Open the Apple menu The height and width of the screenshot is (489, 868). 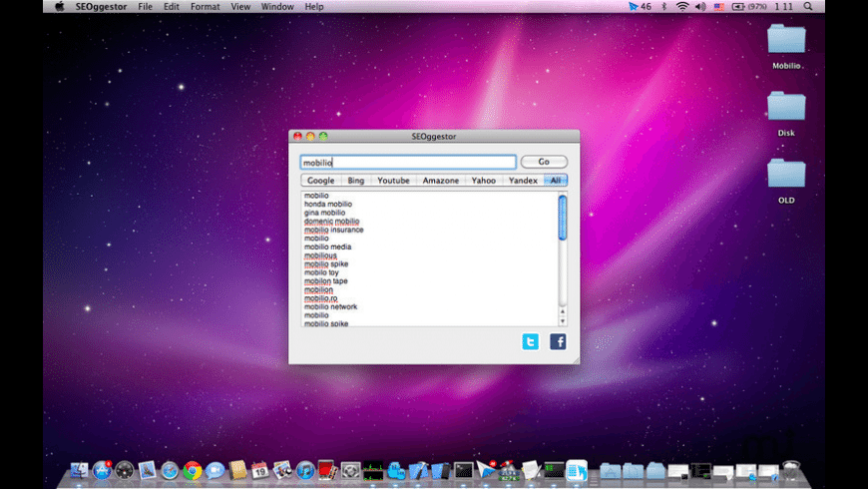(x=59, y=7)
